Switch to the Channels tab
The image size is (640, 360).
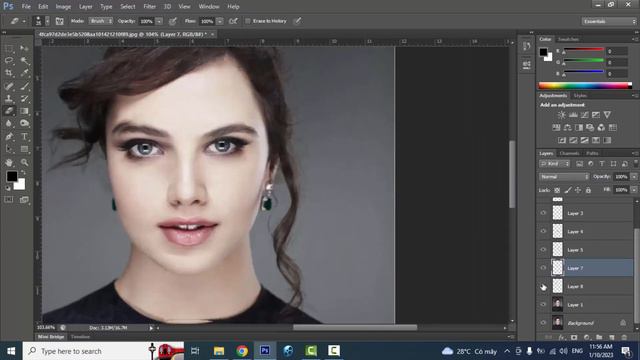(x=569, y=153)
